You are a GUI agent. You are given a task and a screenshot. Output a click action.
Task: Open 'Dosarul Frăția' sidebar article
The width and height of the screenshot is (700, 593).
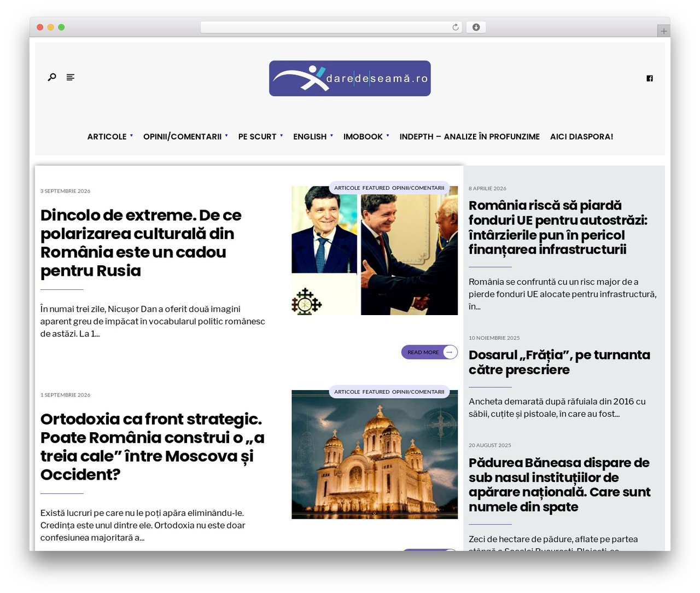point(559,362)
